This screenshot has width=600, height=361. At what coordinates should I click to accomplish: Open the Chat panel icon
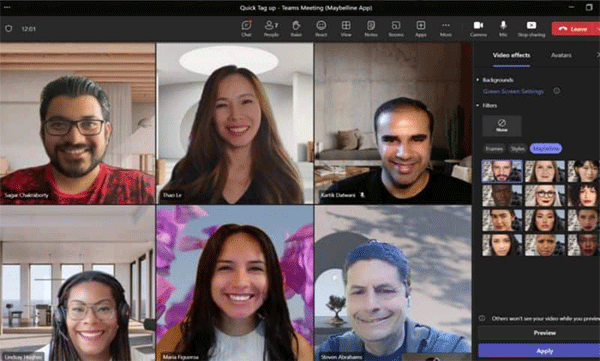[246, 29]
